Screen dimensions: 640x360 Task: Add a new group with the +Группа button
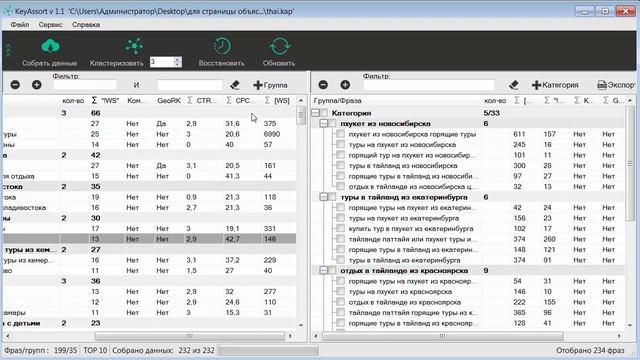click(270, 85)
